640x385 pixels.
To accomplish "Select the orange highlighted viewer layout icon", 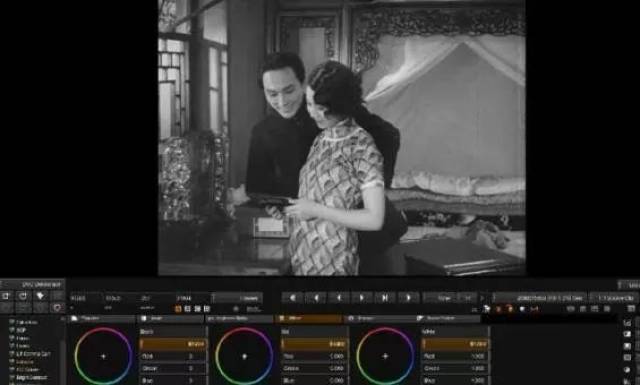I will coord(178,309).
